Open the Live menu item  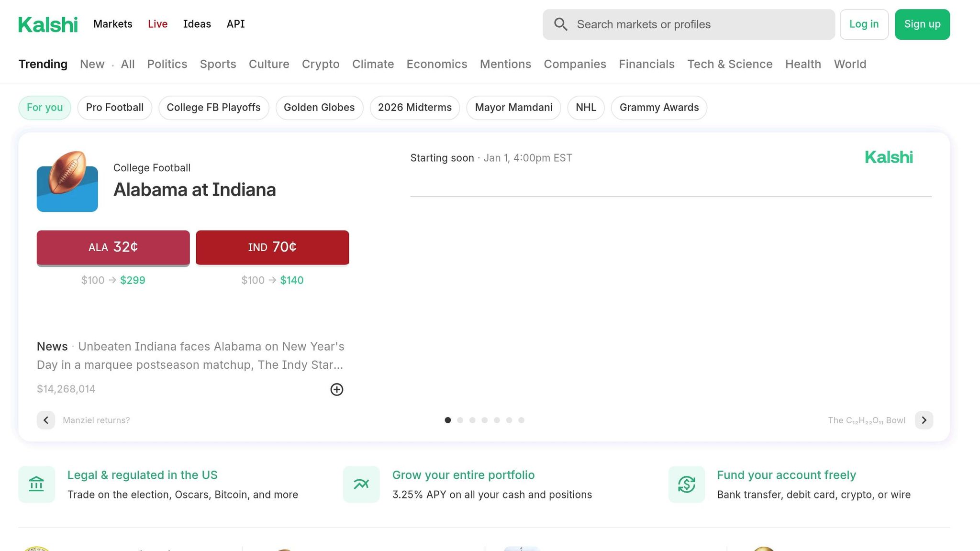pyautogui.click(x=157, y=24)
